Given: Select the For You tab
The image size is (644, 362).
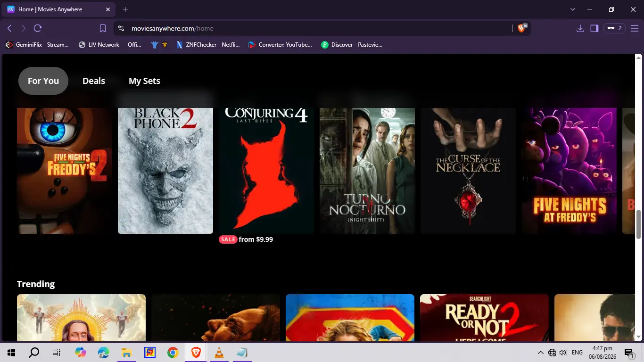Looking at the screenshot, I should [x=43, y=81].
